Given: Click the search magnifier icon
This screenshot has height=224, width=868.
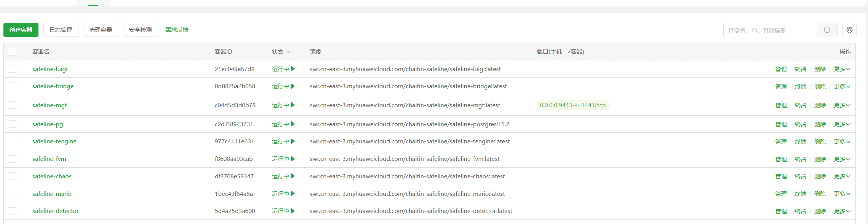Looking at the screenshot, I should [827, 30].
